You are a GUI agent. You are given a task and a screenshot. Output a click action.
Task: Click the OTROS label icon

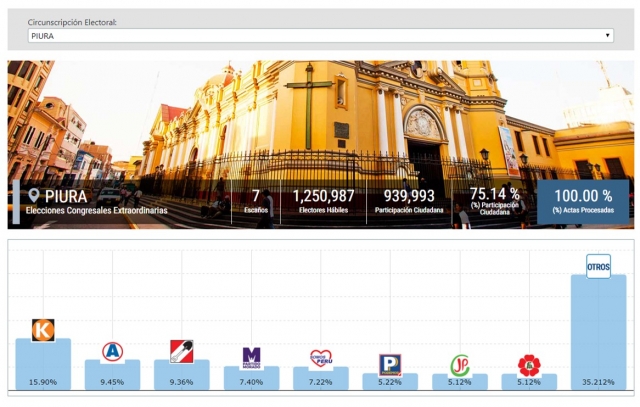598,266
